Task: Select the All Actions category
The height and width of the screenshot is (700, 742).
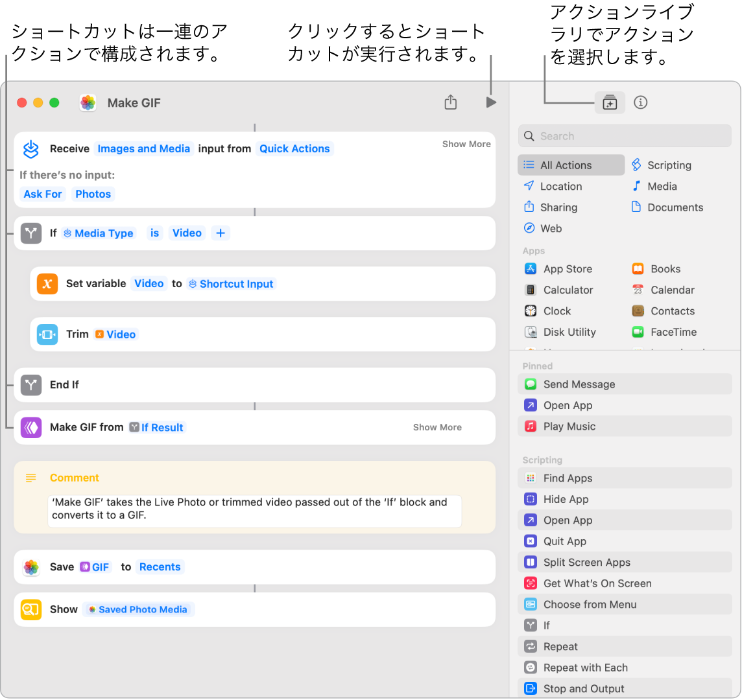Action: [565, 165]
